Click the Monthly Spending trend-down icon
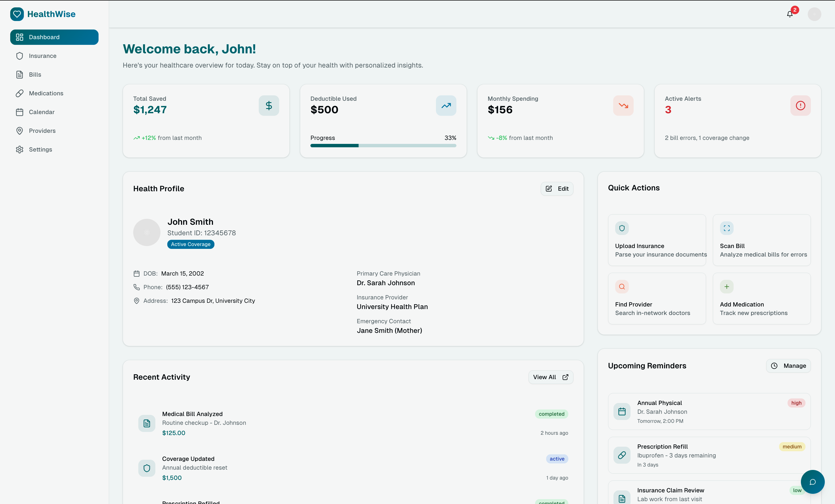This screenshot has height=504, width=835. [623, 106]
